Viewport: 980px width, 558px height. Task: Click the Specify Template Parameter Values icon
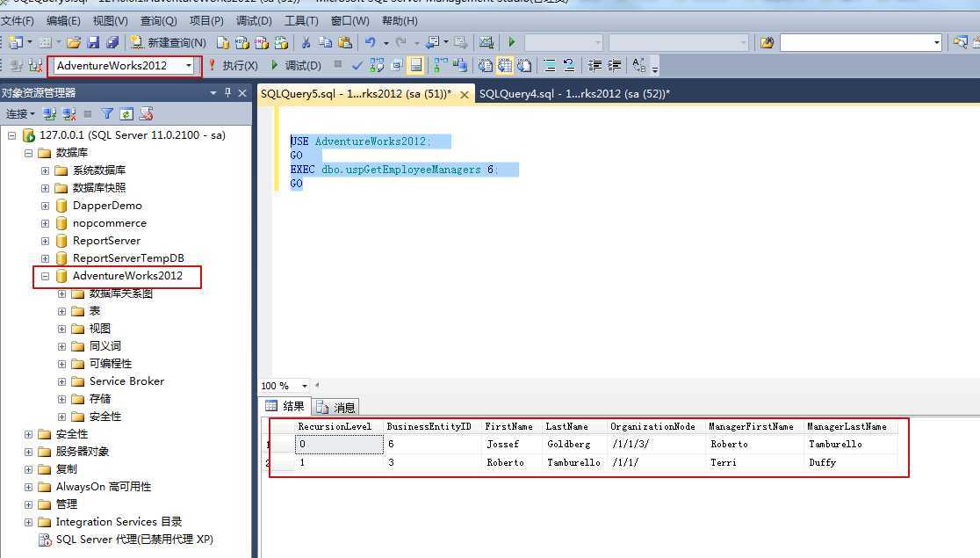click(638, 65)
